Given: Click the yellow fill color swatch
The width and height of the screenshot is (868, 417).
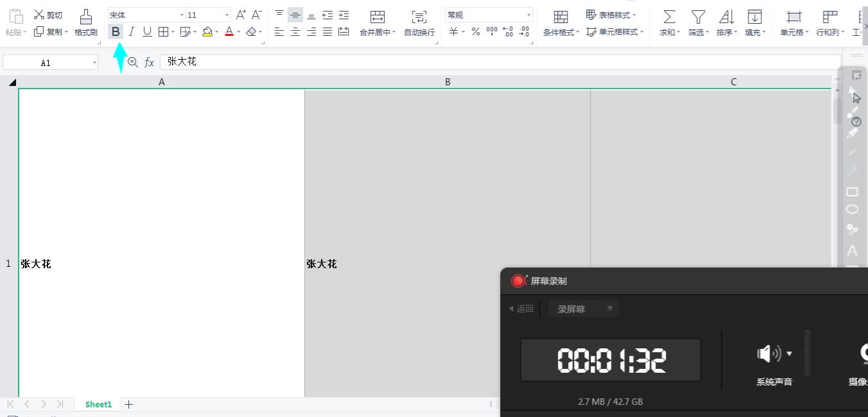Looking at the screenshot, I should tap(207, 31).
